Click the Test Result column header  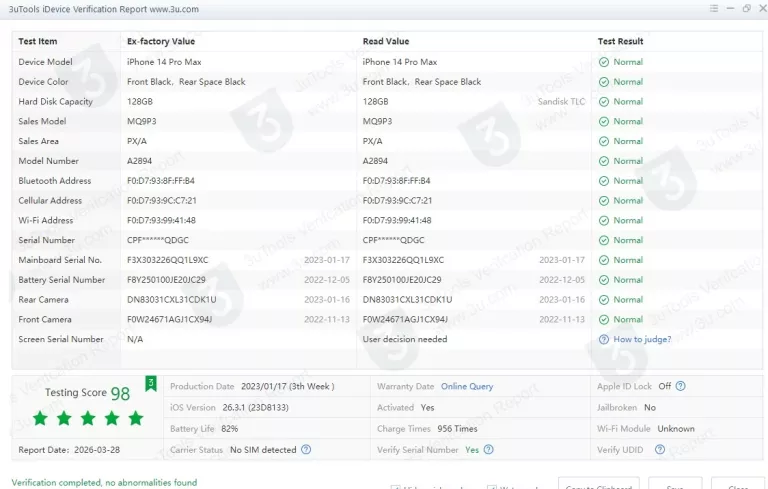pyautogui.click(x=620, y=42)
